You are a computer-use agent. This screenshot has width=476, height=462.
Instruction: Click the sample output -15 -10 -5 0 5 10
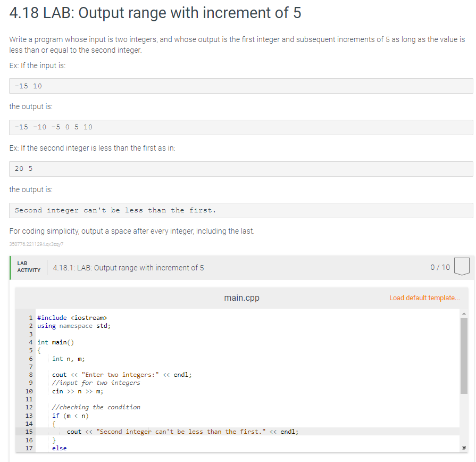(x=241, y=127)
